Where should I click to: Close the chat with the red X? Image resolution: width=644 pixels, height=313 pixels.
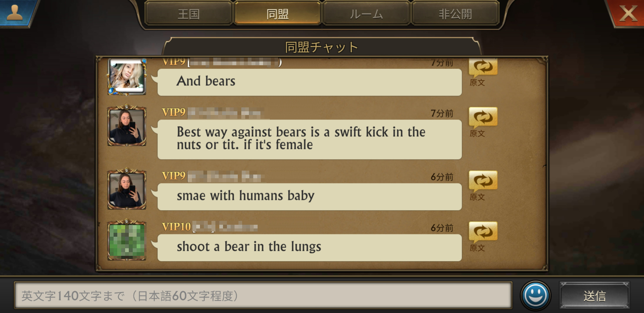coord(628,13)
